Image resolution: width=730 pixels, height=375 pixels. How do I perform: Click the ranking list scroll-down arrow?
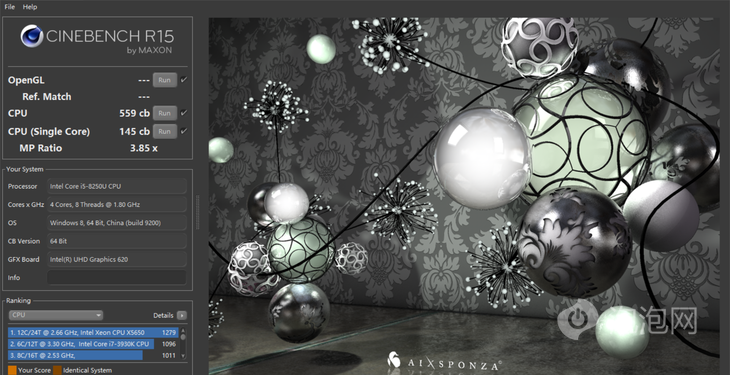183,355
